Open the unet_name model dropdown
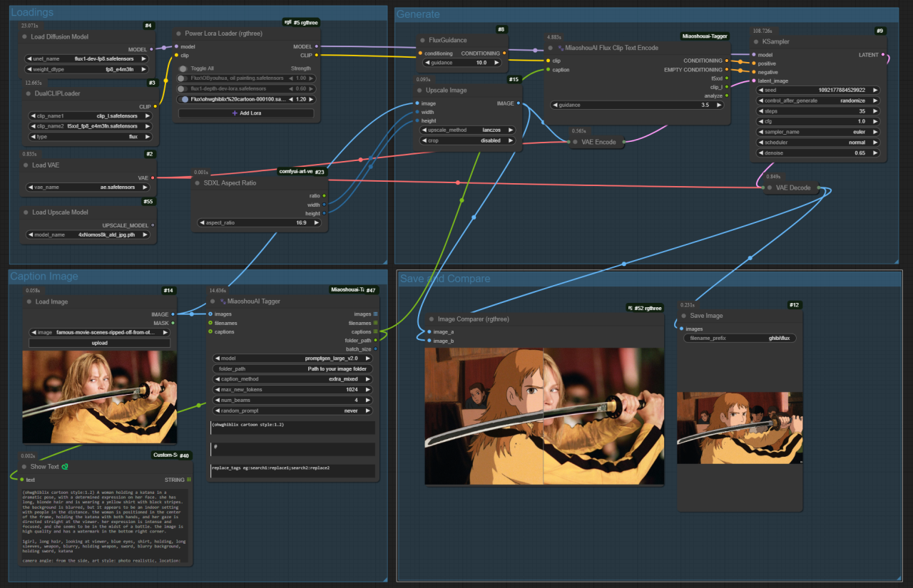 click(89, 58)
